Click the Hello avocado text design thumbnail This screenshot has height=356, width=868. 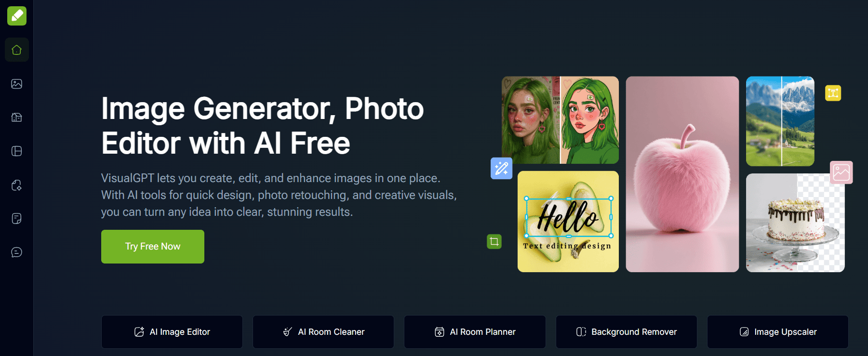click(x=568, y=222)
